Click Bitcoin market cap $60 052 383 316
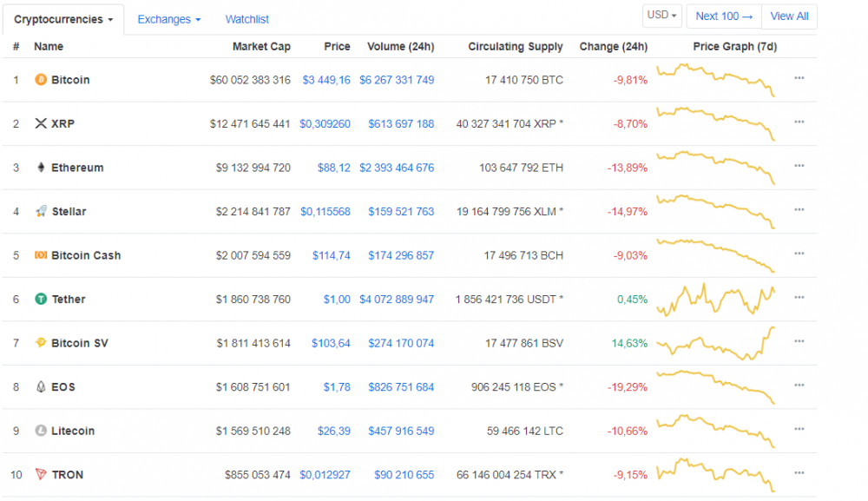This screenshot has width=868, height=501. click(250, 80)
